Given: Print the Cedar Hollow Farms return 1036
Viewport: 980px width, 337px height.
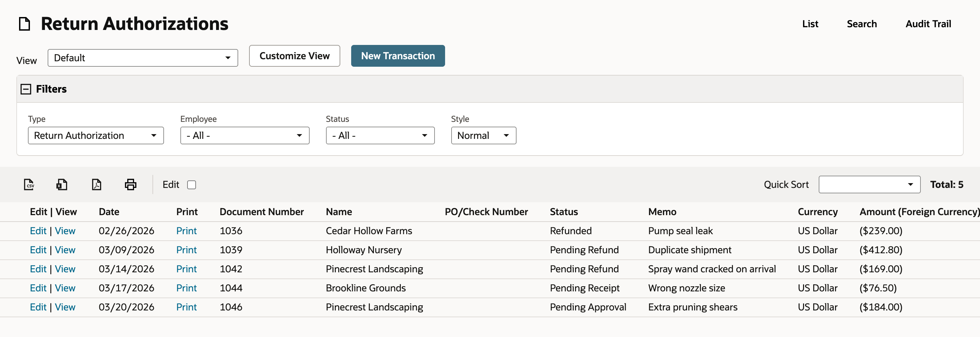Looking at the screenshot, I should (x=186, y=231).
